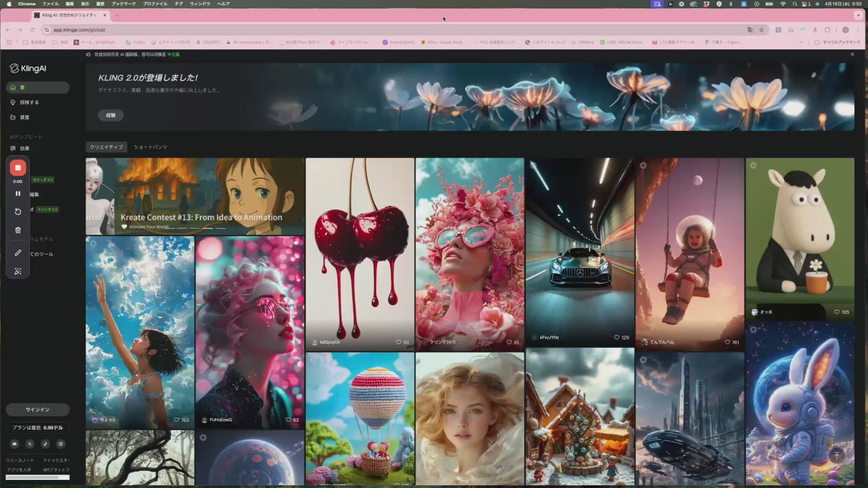Go back in browser history
This screenshot has width=868, height=488.
click(8, 30)
